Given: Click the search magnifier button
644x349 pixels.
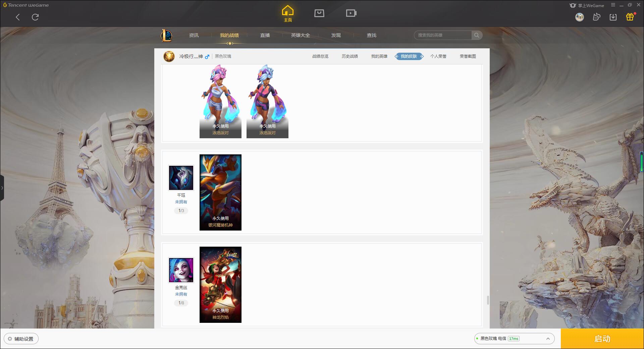Looking at the screenshot, I should tap(477, 35).
